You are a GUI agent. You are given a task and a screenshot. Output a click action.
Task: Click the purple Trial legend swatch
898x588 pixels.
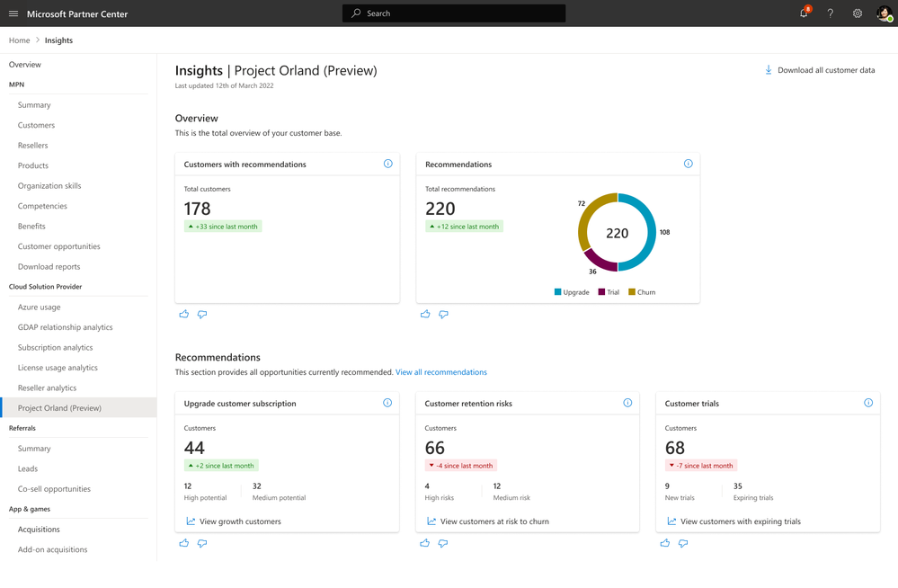601,292
